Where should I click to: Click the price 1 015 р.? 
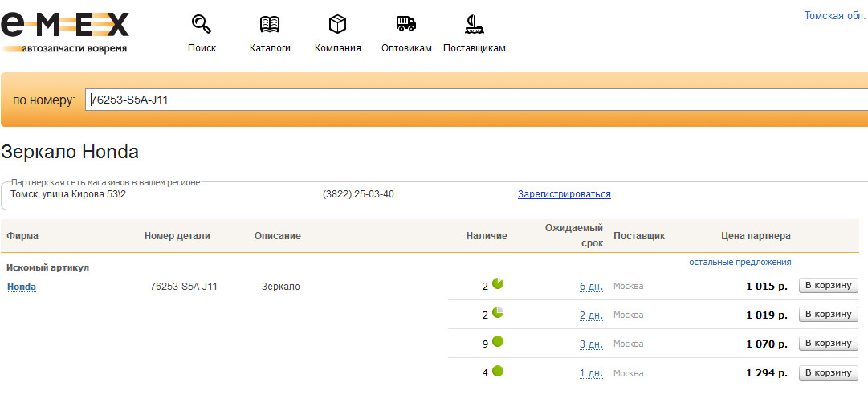click(767, 287)
